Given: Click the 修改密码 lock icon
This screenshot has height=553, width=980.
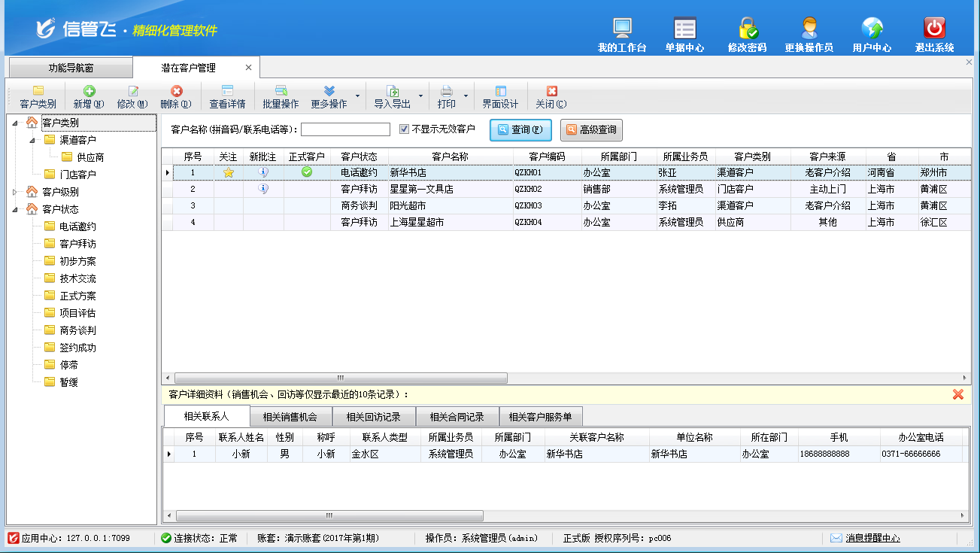Looking at the screenshot, I should point(747,29).
